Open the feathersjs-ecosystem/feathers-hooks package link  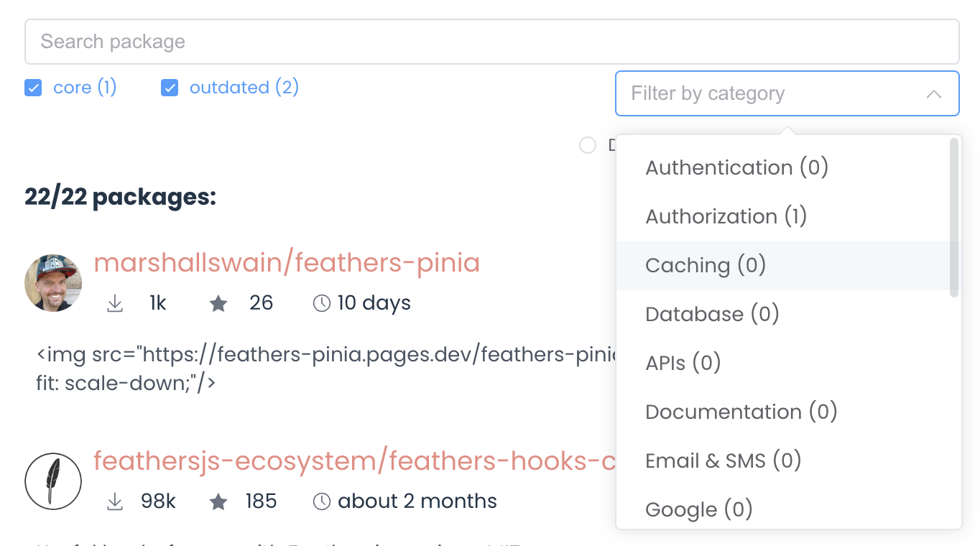[x=354, y=461]
